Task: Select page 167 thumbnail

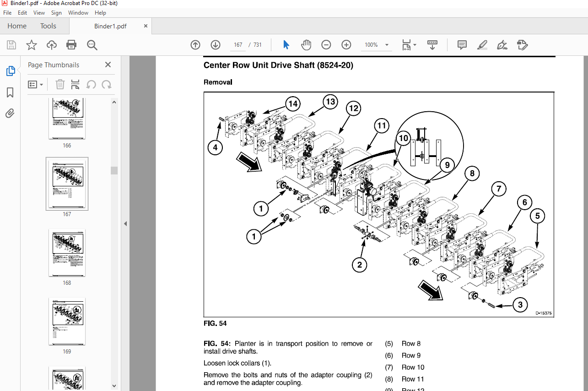Action: tap(67, 184)
